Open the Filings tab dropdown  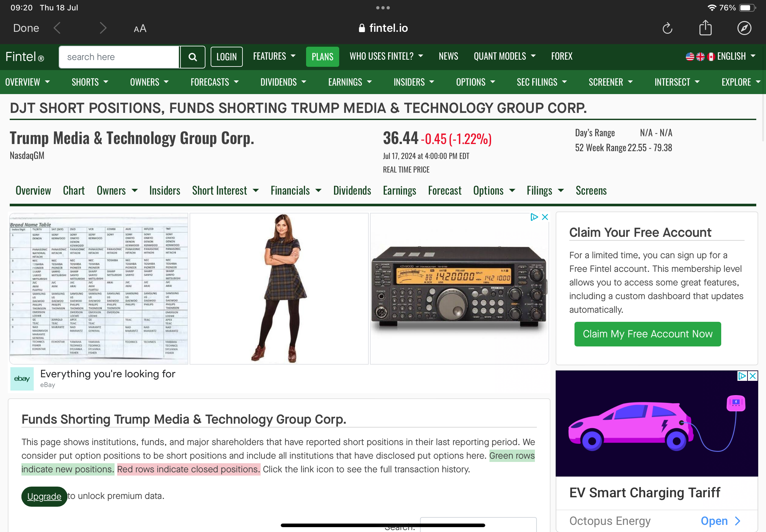click(545, 191)
